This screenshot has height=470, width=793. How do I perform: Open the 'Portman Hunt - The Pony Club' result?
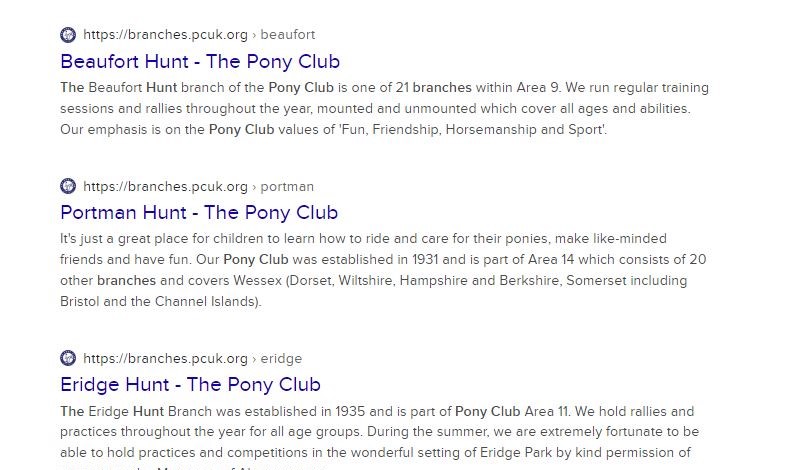(199, 212)
